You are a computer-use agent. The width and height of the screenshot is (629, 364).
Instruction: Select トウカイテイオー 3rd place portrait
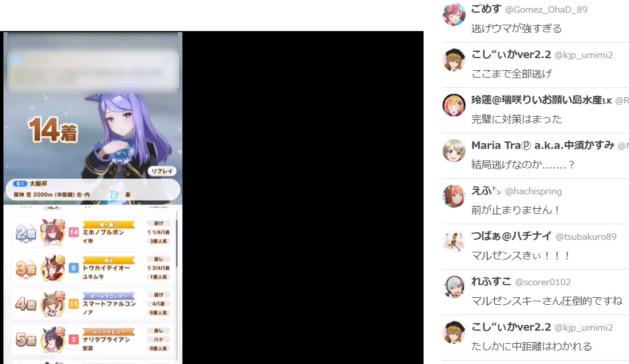(53, 268)
